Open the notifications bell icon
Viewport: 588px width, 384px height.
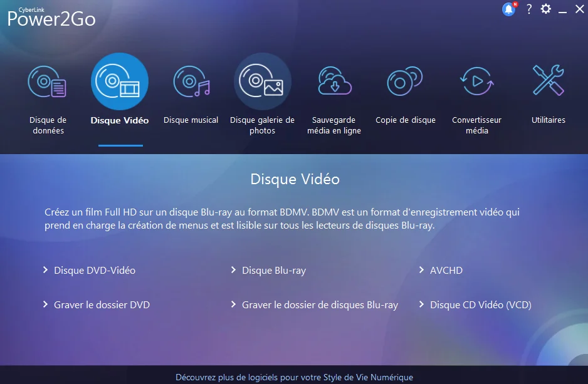pos(509,9)
